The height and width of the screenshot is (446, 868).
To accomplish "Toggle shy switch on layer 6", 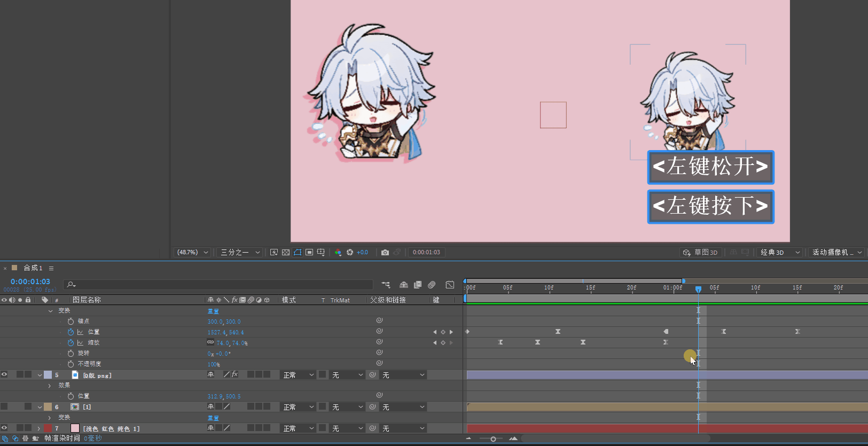I will (x=210, y=406).
